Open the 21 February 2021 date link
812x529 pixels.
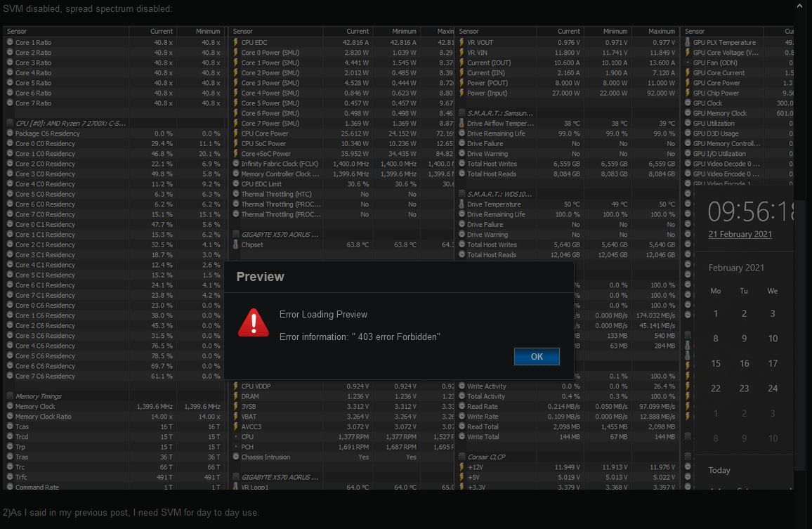tap(740, 234)
